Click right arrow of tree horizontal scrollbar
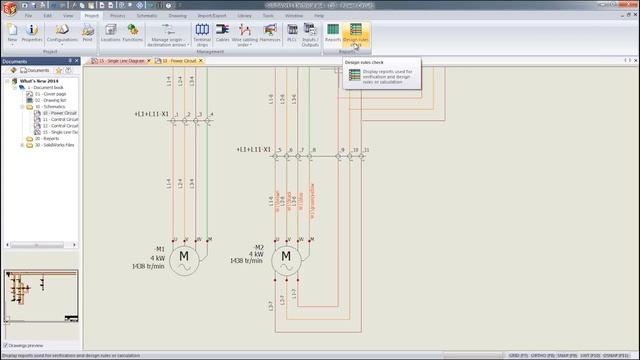Screen dimensions: 640x360 [74, 245]
